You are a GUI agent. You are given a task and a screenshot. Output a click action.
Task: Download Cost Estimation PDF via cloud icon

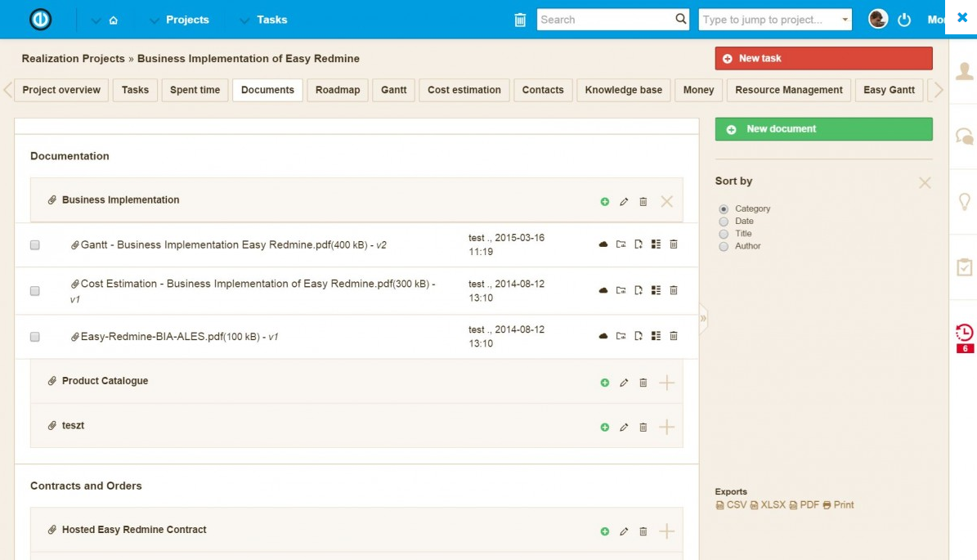(x=603, y=290)
